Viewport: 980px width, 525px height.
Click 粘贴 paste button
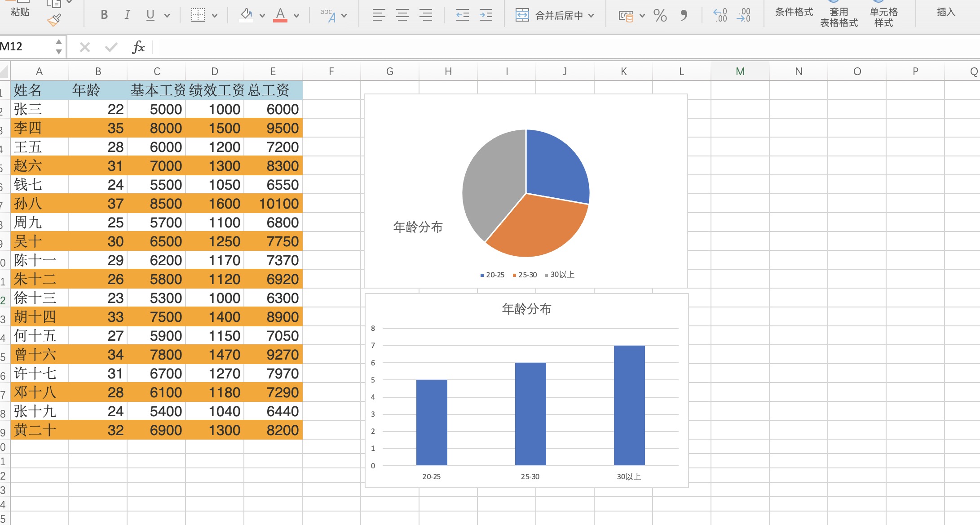click(x=20, y=12)
